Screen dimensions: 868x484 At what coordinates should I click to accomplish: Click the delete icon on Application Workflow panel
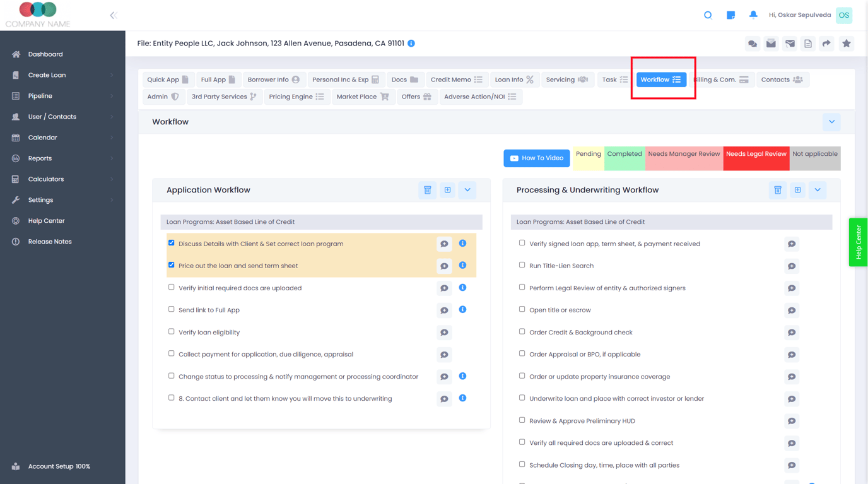click(427, 189)
